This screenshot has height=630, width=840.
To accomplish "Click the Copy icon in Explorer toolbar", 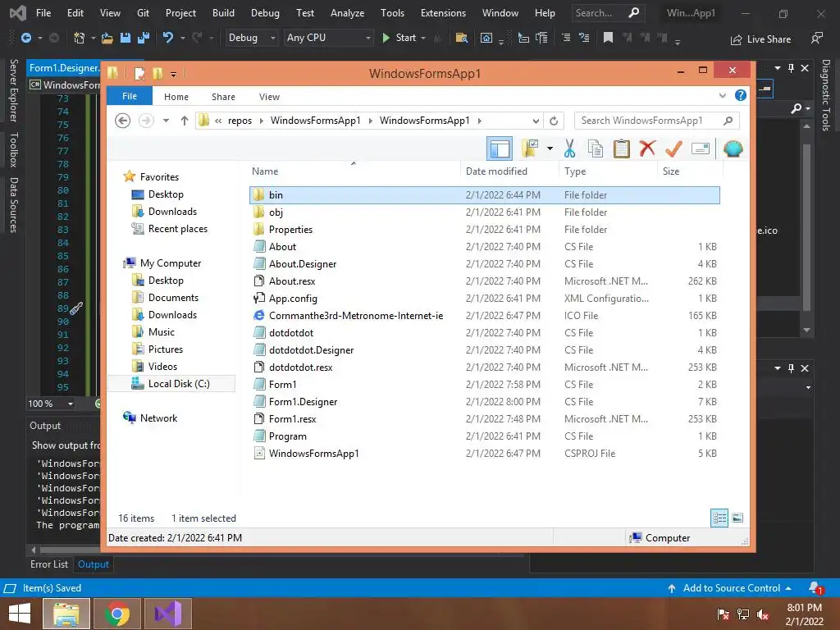I will (596, 148).
